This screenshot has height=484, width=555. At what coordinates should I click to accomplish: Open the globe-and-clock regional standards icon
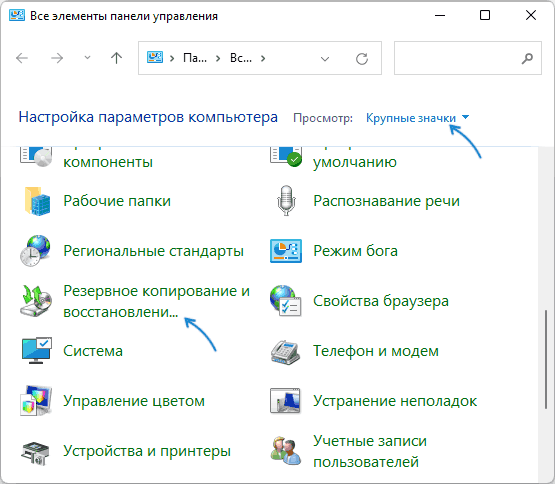(35, 251)
